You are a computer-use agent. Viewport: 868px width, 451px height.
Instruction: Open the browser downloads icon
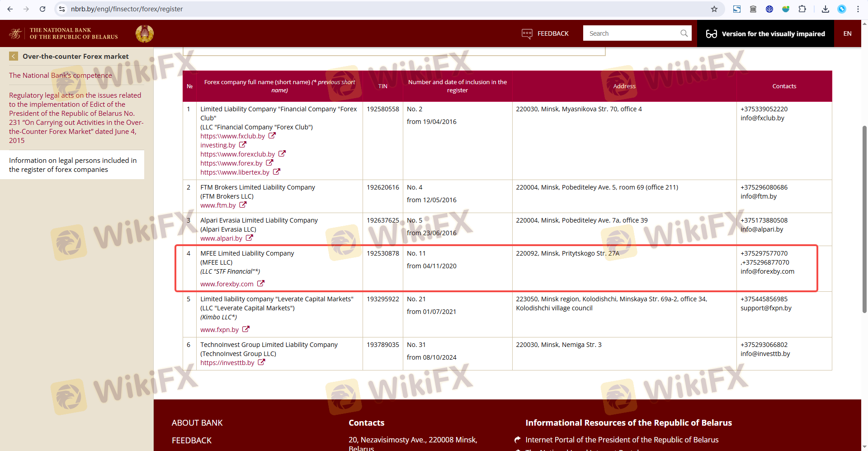point(825,9)
